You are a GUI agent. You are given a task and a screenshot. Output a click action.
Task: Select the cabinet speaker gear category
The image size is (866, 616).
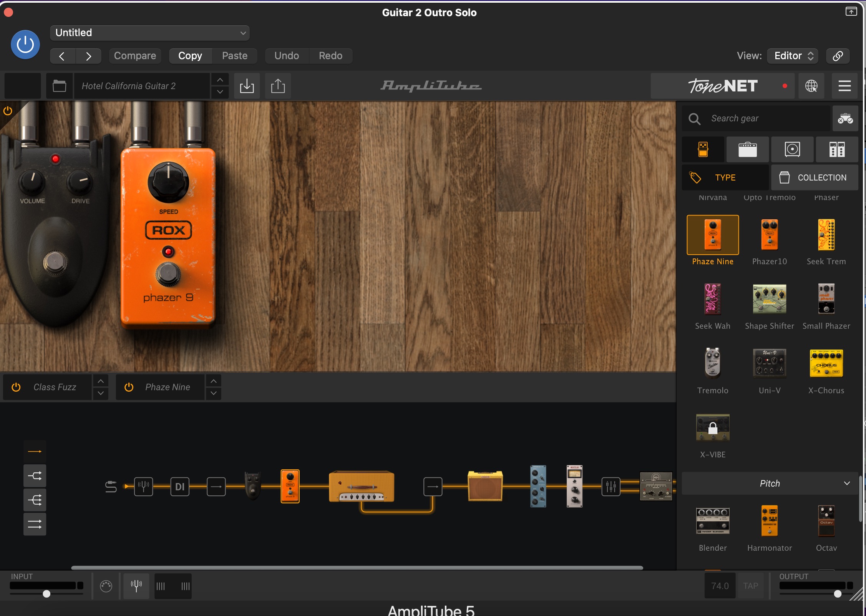pyautogui.click(x=792, y=149)
